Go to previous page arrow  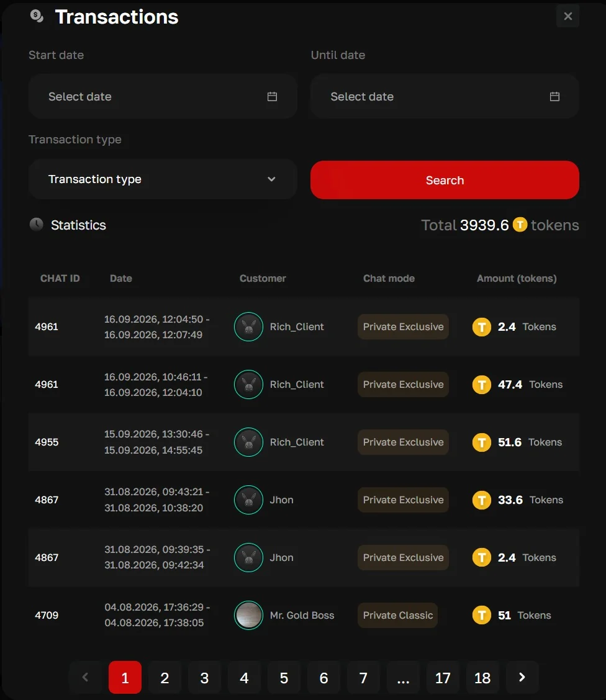click(x=85, y=677)
